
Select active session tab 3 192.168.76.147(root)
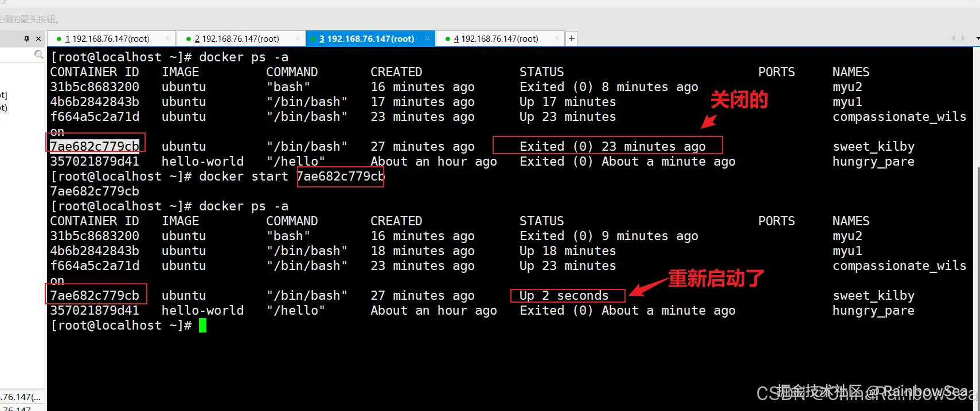coord(367,38)
